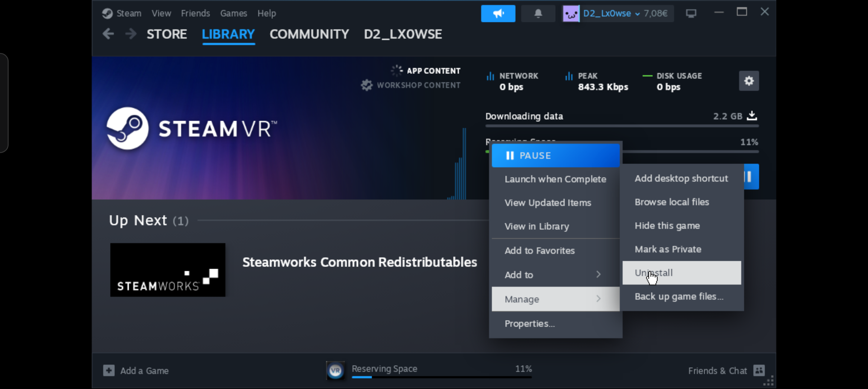Toggle Launch when Complete option
Screen dimensions: 868x389
coord(555,179)
